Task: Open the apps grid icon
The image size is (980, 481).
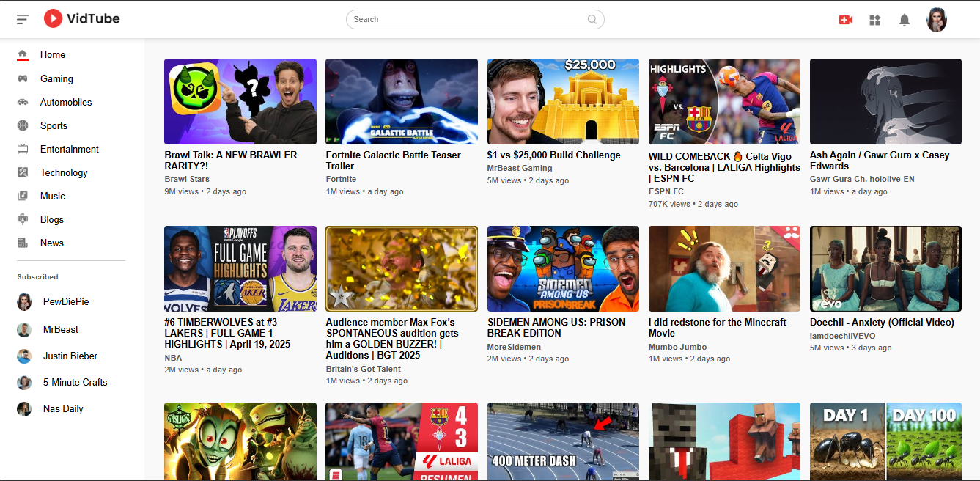Action: coord(874,20)
